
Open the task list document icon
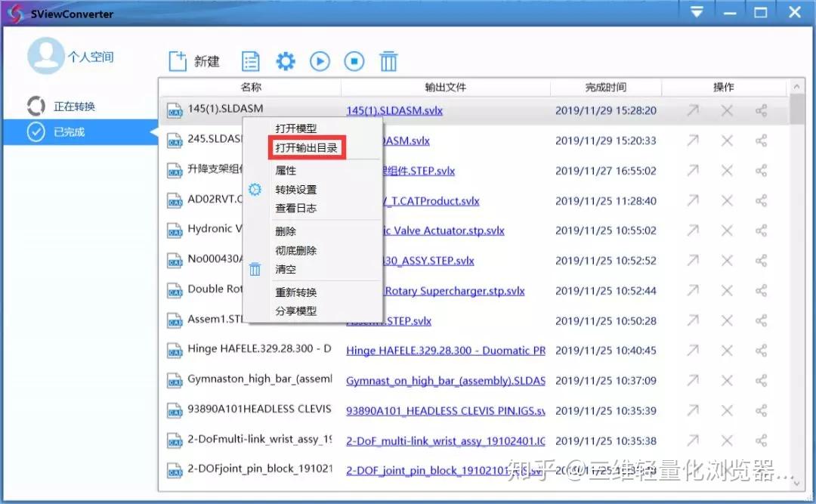pos(250,61)
